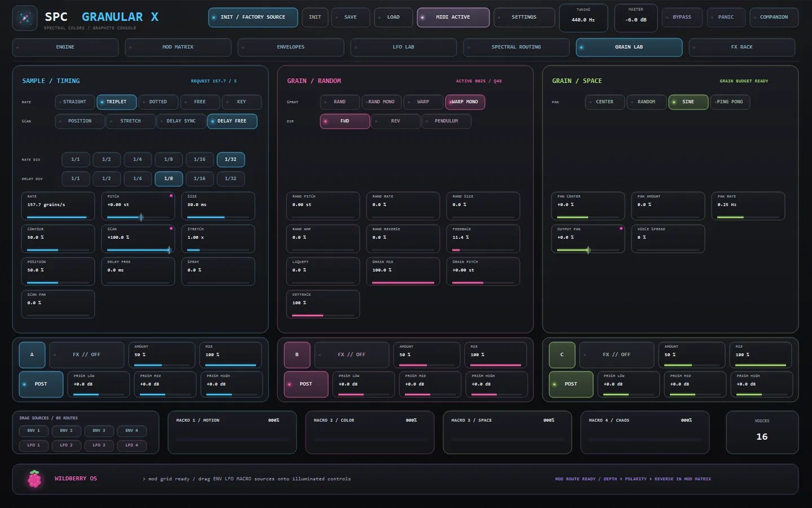Click the Keytrack 100 % slider
Viewport: 812px width, 508px height.
[x=323, y=304]
